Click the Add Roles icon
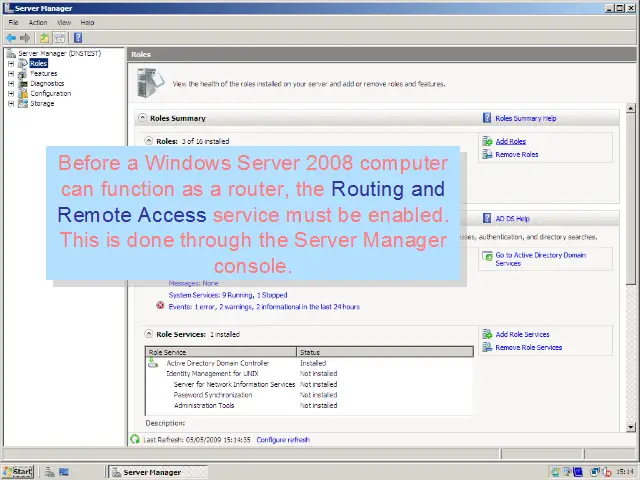Viewport: 640px width, 480px height. tap(487, 141)
